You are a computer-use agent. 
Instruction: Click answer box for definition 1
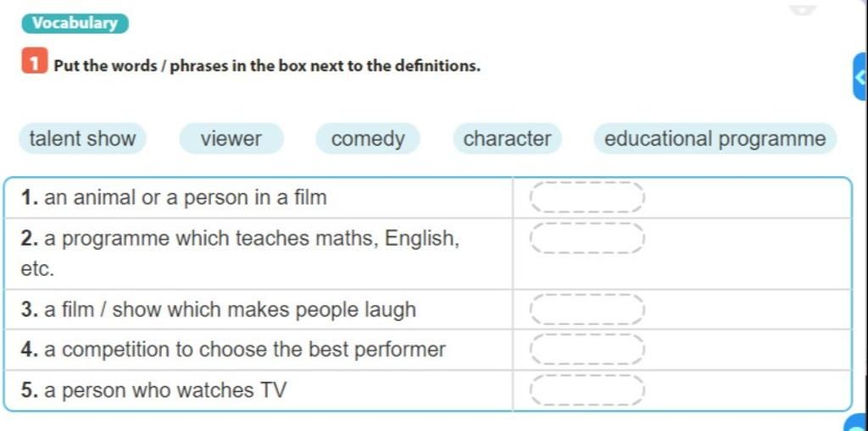point(587,197)
